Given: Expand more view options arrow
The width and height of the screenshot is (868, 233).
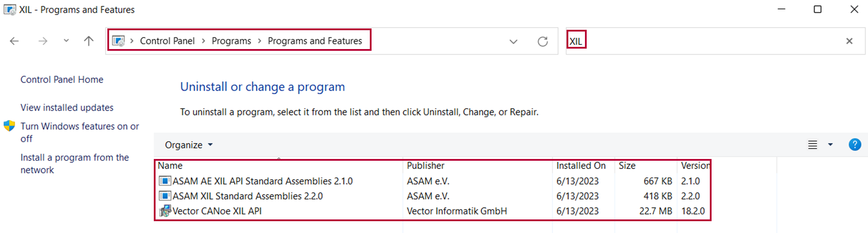Looking at the screenshot, I should [830, 145].
